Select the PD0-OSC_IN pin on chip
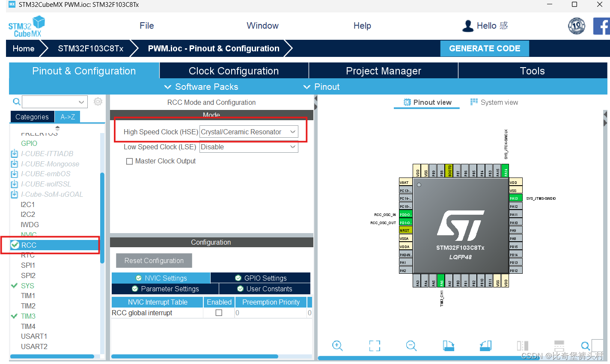This screenshot has width=610, height=364. [405, 214]
